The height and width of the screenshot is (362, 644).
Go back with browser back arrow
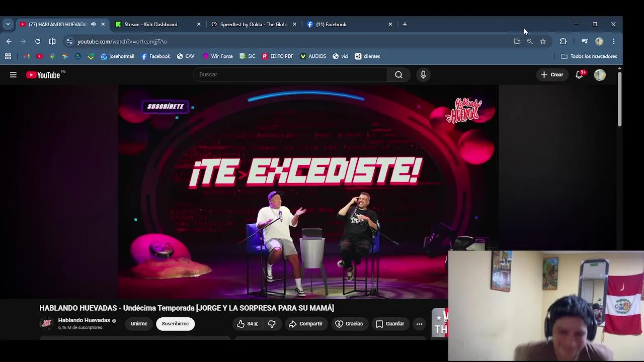click(x=9, y=41)
